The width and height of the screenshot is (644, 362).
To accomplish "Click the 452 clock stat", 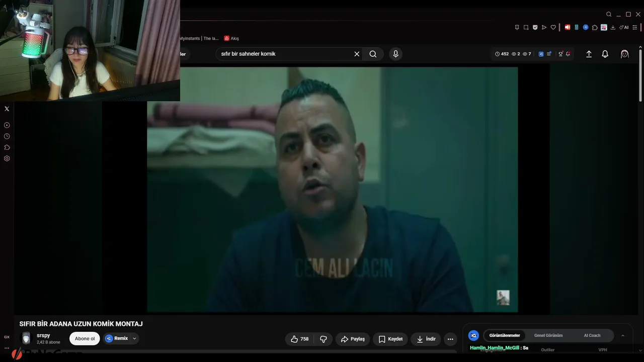I will click(502, 54).
